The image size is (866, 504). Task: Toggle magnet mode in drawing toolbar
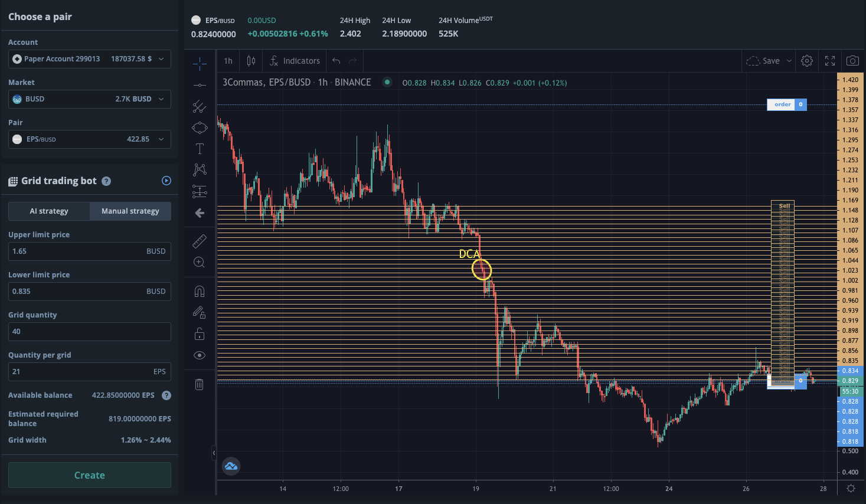[200, 292]
